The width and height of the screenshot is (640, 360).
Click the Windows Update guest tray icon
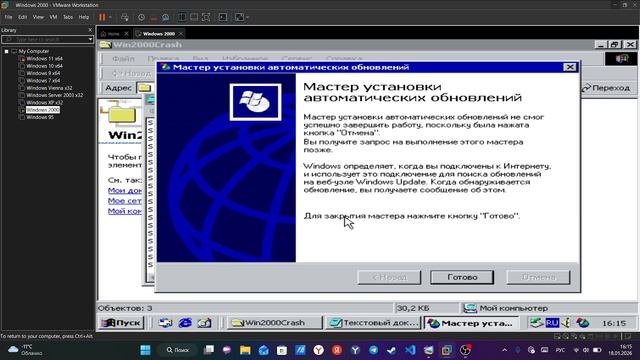point(582,323)
